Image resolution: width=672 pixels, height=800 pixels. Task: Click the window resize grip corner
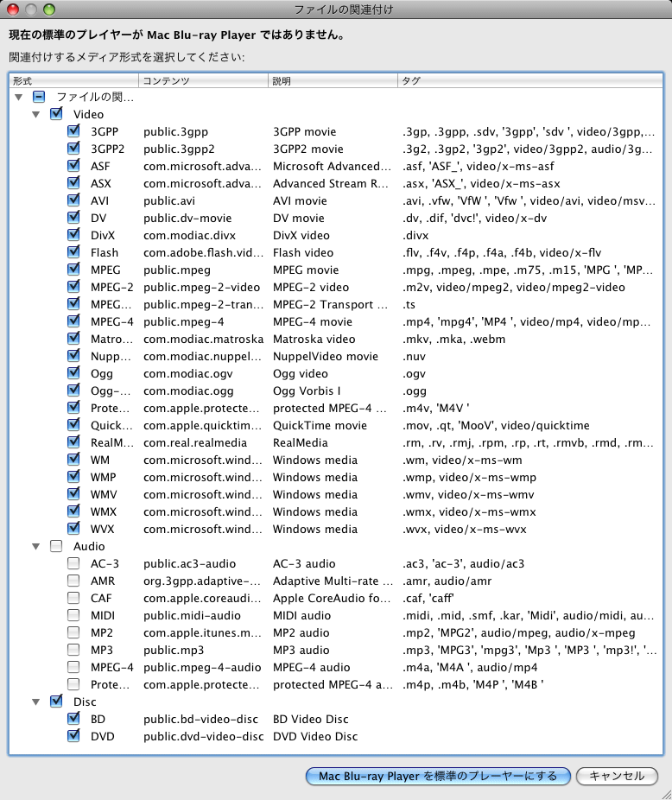coord(666,795)
